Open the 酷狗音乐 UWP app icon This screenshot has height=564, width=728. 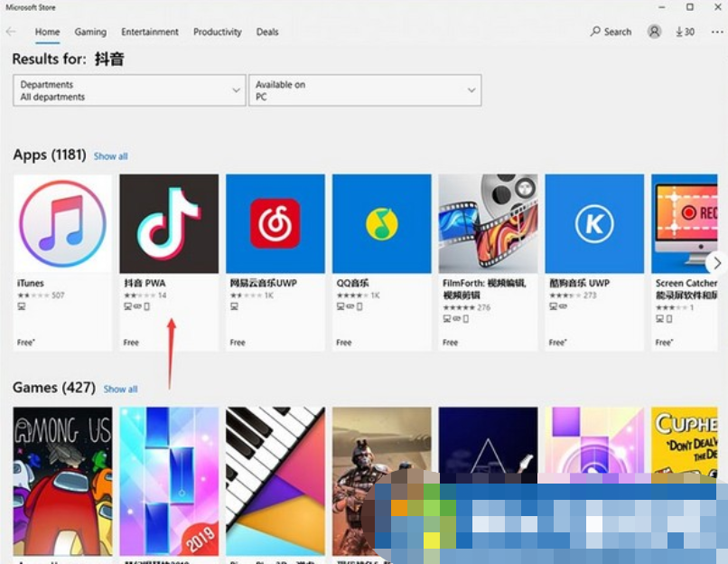point(594,223)
